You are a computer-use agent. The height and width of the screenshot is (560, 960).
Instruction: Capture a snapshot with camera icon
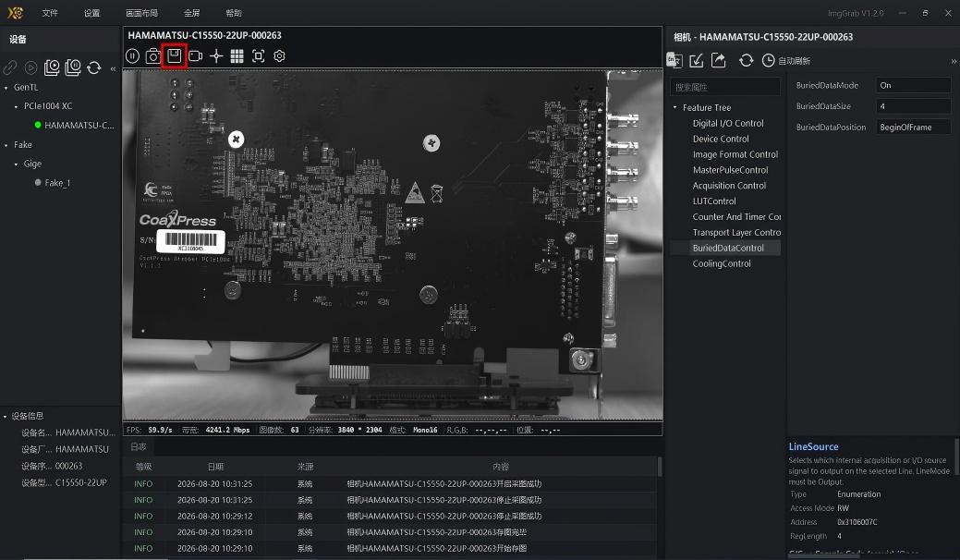coord(153,56)
